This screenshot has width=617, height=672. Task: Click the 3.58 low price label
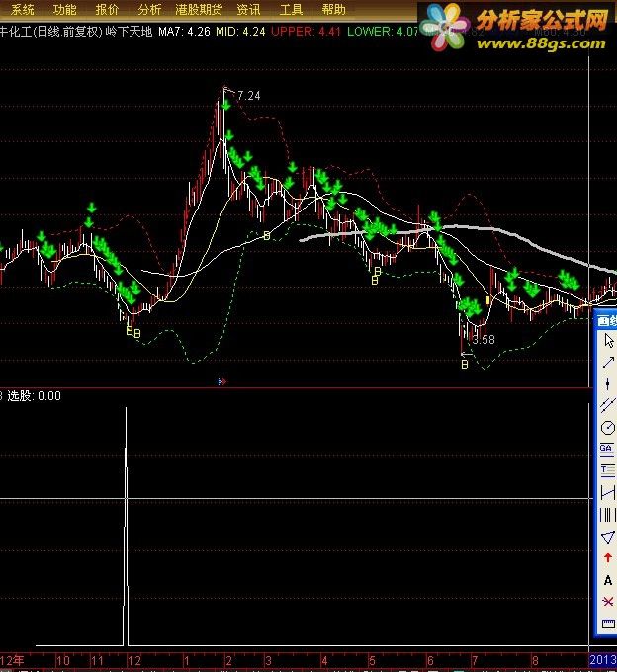pos(484,340)
